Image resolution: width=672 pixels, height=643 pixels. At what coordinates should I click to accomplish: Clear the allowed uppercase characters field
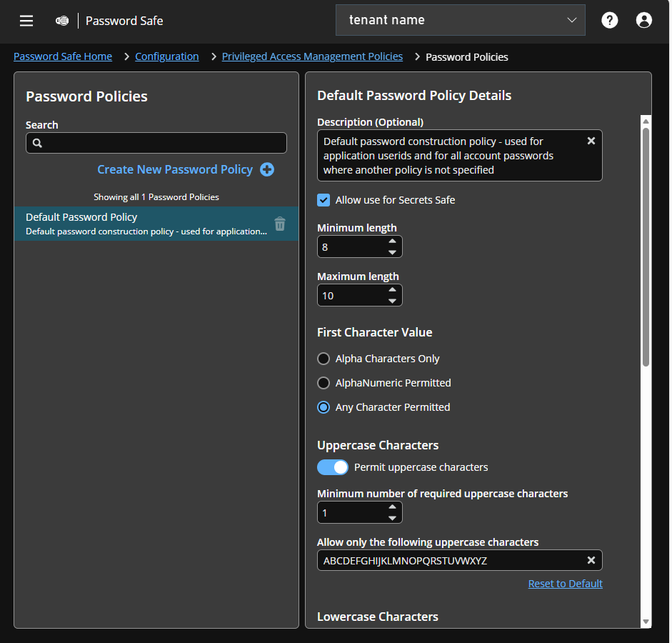click(591, 560)
